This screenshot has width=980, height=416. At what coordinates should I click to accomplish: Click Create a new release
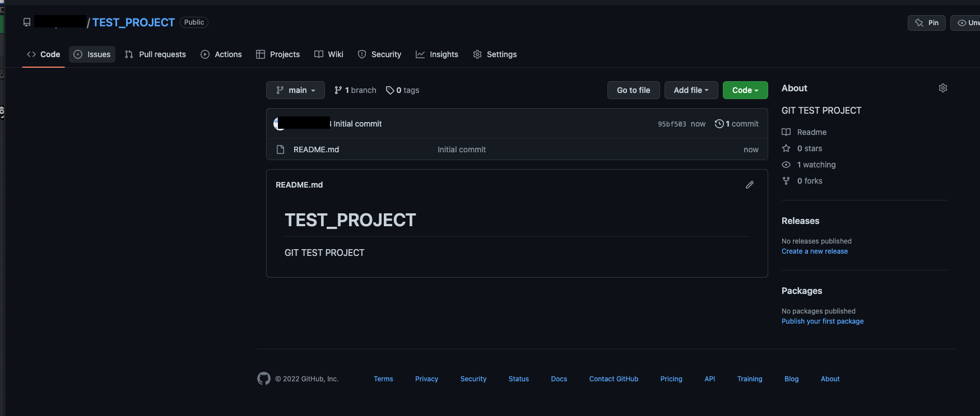[x=815, y=251]
